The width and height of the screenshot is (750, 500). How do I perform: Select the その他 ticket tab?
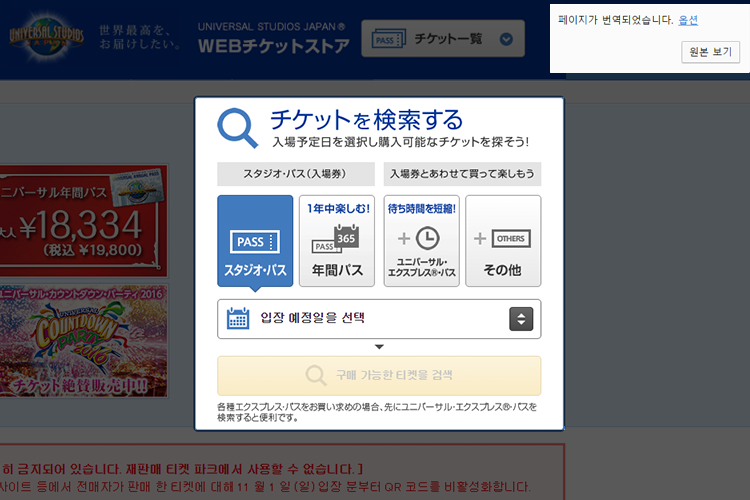click(503, 241)
